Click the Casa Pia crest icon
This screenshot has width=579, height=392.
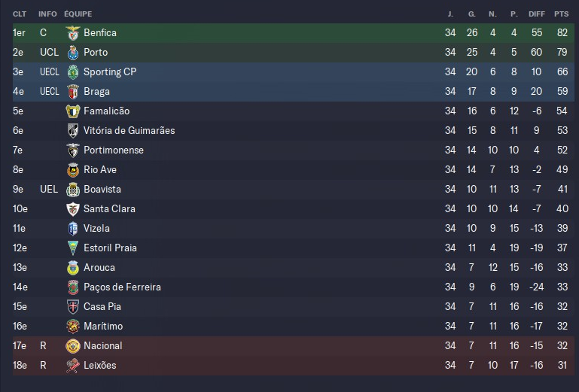73,307
